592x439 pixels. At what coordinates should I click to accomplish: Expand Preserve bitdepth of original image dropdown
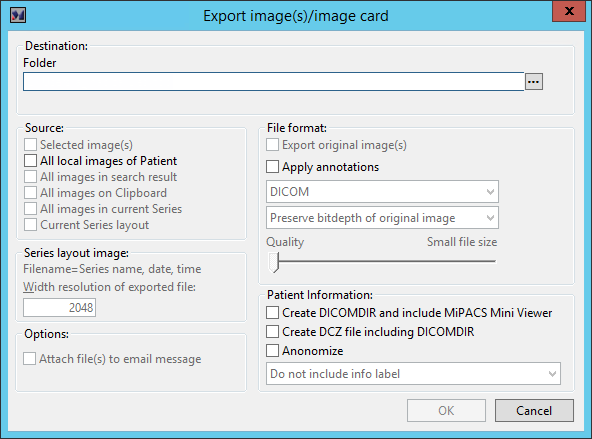coord(382,218)
